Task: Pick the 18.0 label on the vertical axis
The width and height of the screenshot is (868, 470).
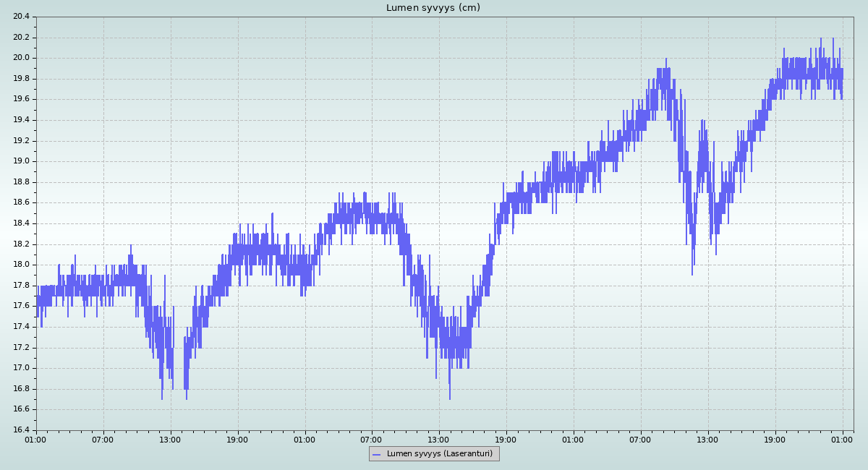Action: [21, 265]
